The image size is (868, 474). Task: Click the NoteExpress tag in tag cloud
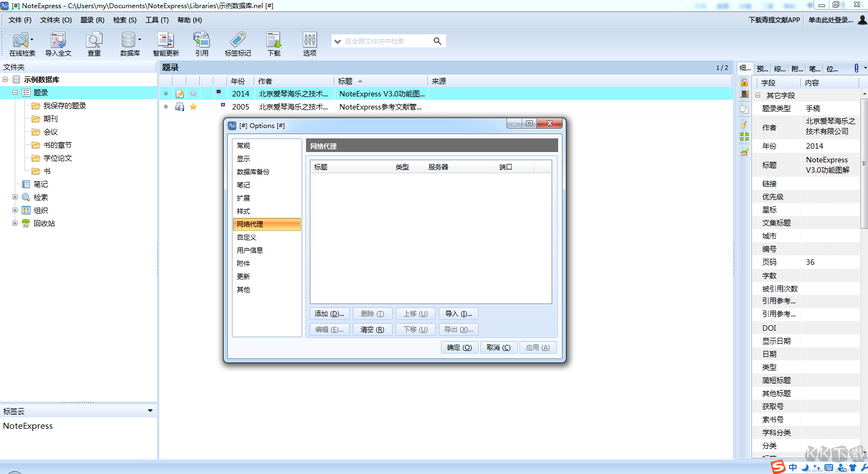pyautogui.click(x=28, y=426)
